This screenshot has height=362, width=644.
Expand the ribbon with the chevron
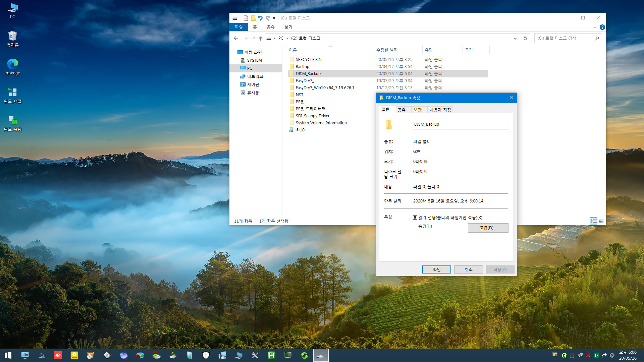(x=595, y=27)
